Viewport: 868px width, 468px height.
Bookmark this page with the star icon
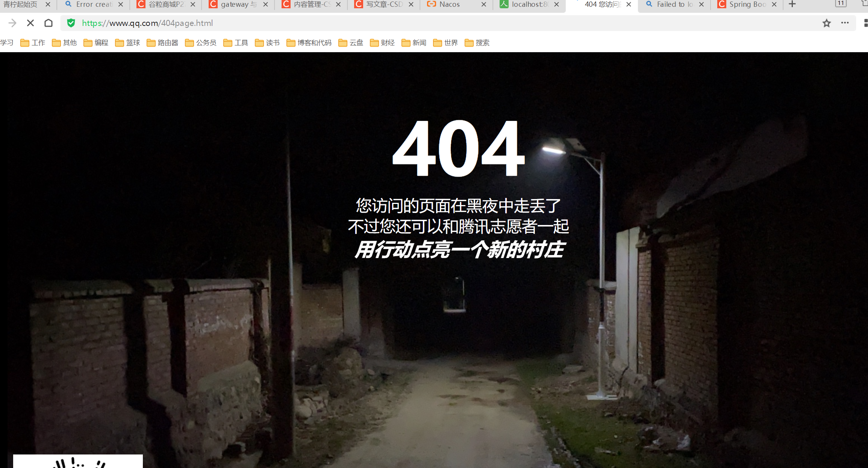tap(827, 23)
